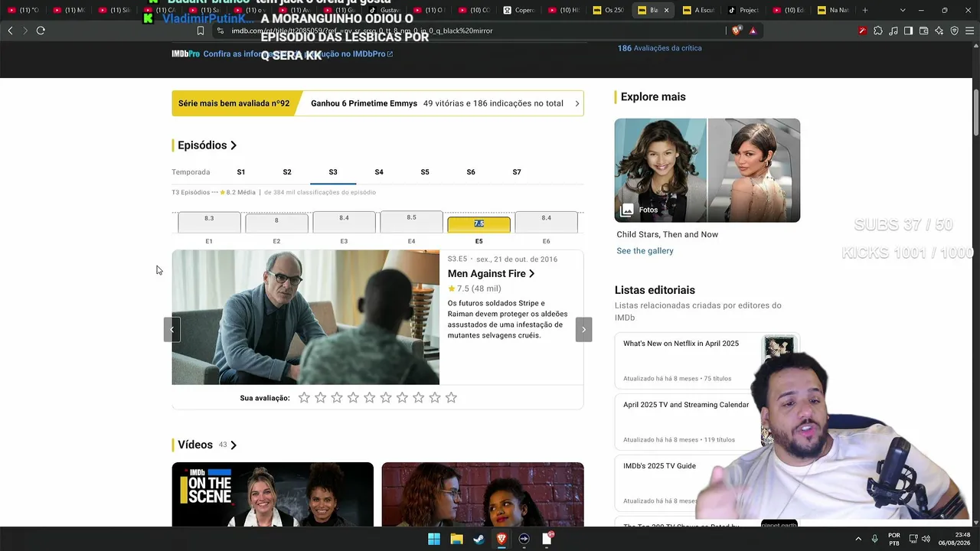Click the browser wallet icon in toolbar

pos(924,31)
